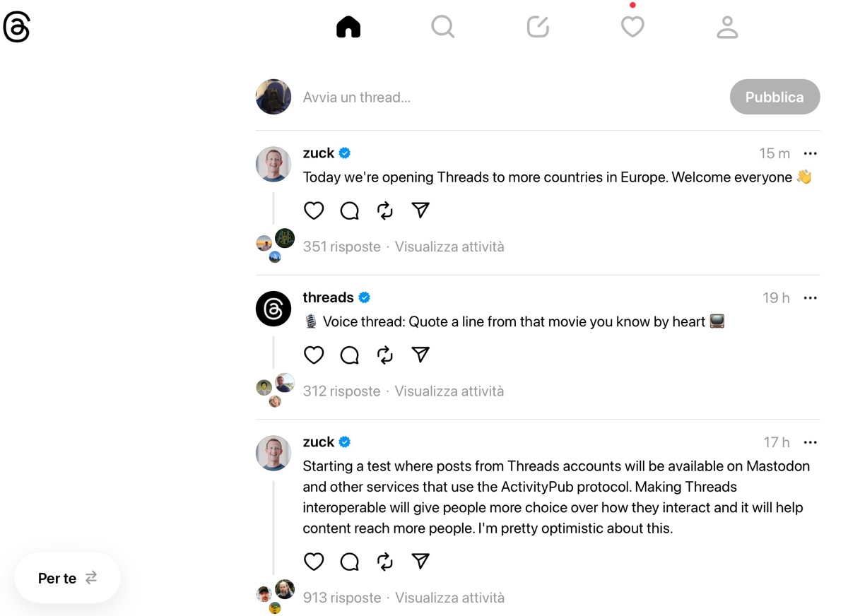Open the Profile icon in navigation
This screenshot has width=848, height=616.
pyautogui.click(x=727, y=27)
